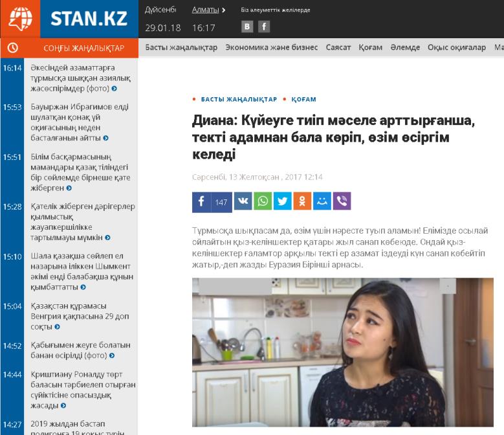The image size is (504, 435).
Task: Open arrow next to 16:14 news item
Action: point(114,89)
